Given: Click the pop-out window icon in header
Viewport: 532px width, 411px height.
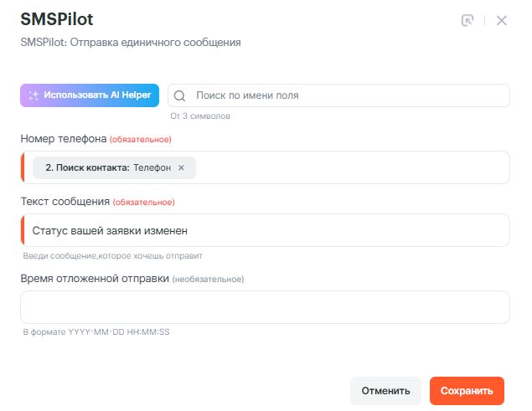Looking at the screenshot, I should [467, 21].
